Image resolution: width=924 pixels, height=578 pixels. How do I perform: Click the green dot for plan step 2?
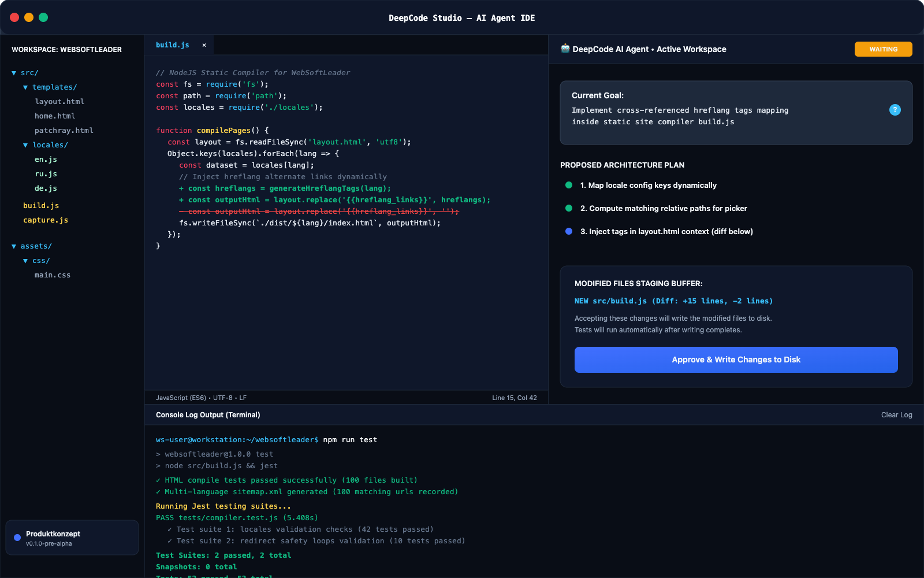(x=569, y=208)
